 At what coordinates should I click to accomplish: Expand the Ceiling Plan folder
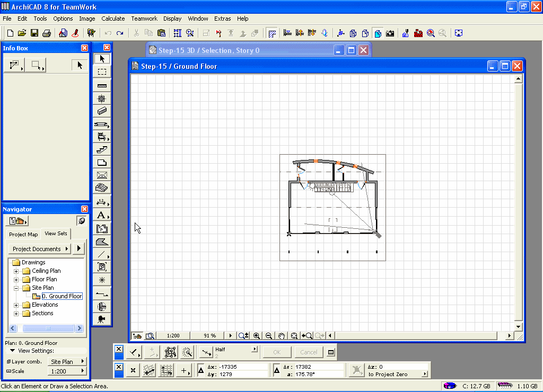point(16,271)
